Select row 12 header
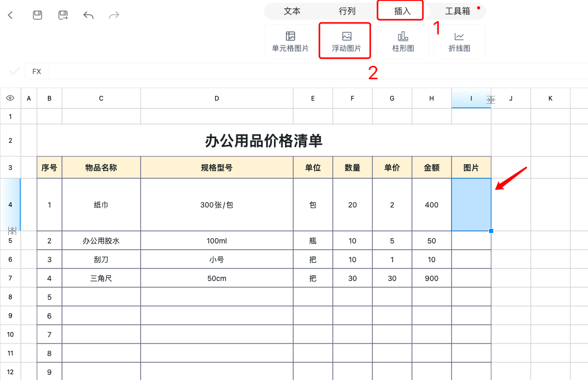This screenshot has height=380, width=588. tap(10, 372)
